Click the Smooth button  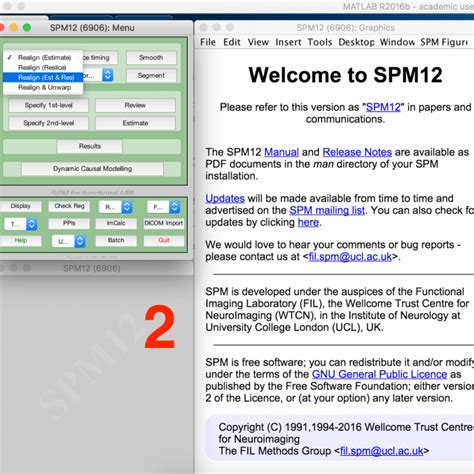click(151, 58)
